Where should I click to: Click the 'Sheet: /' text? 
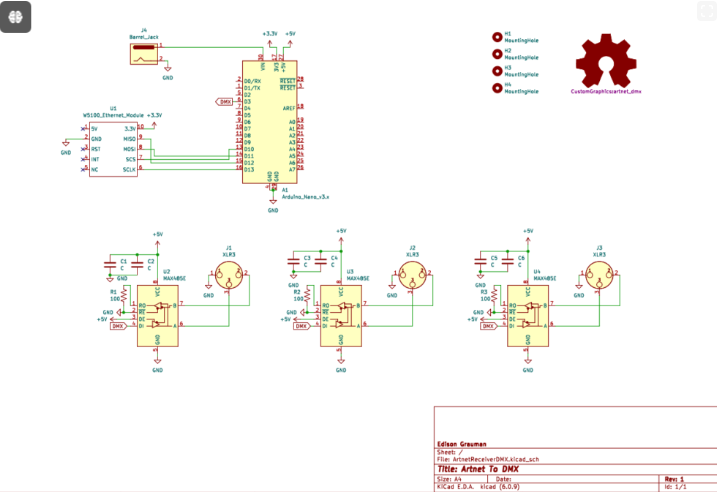(x=449, y=452)
